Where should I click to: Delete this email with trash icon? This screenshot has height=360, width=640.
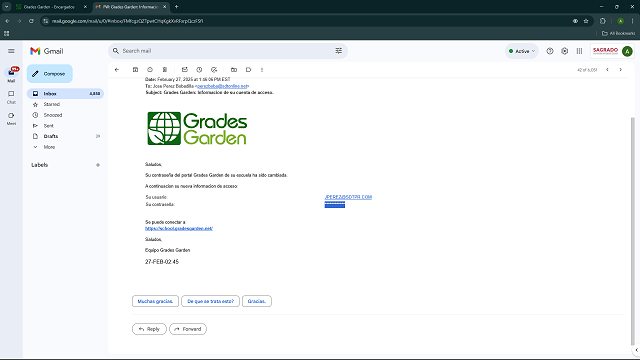click(164, 70)
